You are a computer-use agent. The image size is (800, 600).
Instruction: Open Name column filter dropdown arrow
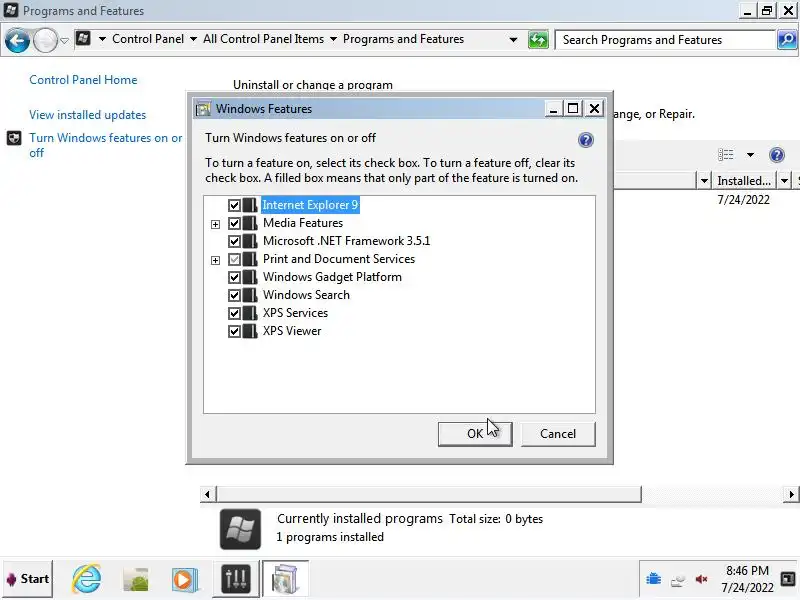(x=704, y=181)
